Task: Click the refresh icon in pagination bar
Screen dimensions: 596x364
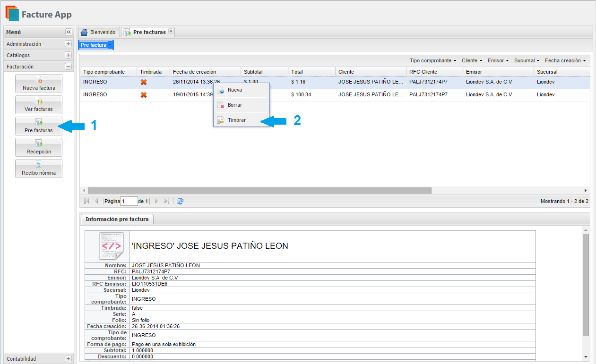Action: (x=180, y=201)
